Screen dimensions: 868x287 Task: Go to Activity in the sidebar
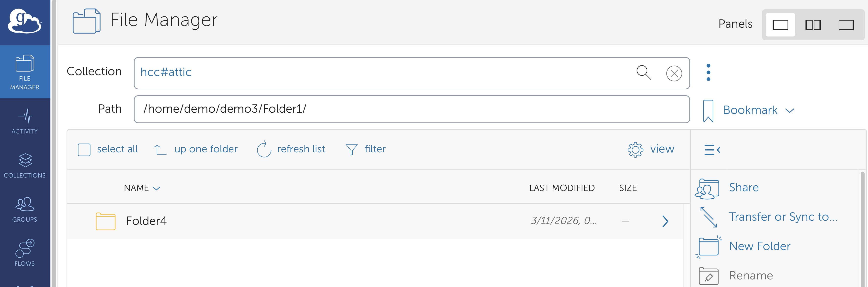click(25, 121)
